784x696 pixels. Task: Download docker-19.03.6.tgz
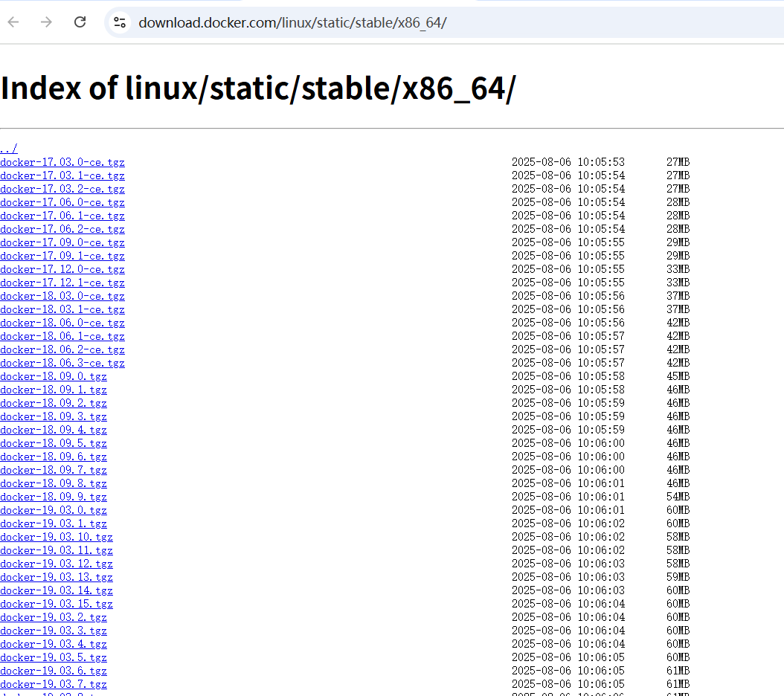[x=54, y=671]
